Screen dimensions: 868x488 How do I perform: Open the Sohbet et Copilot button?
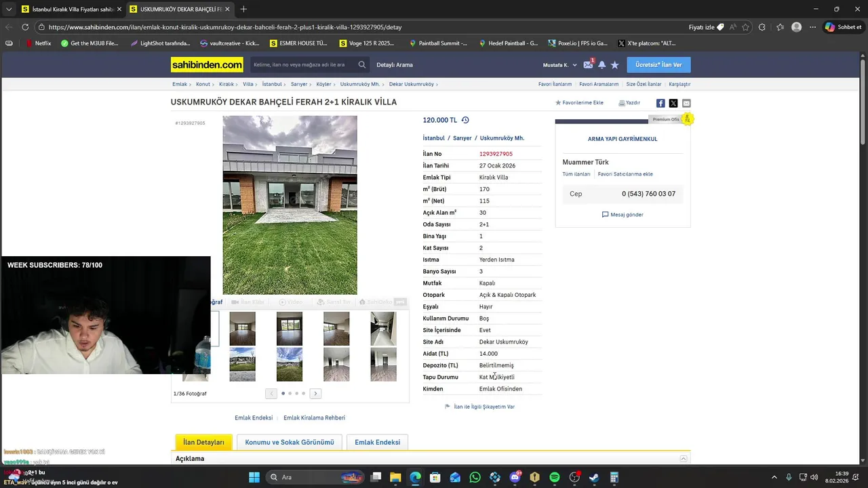(x=844, y=27)
